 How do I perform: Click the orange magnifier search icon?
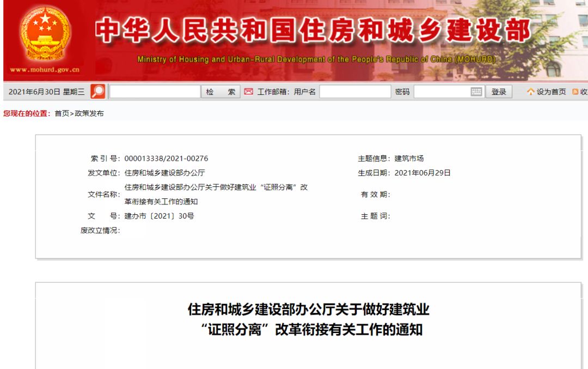[x=98, y=92]
